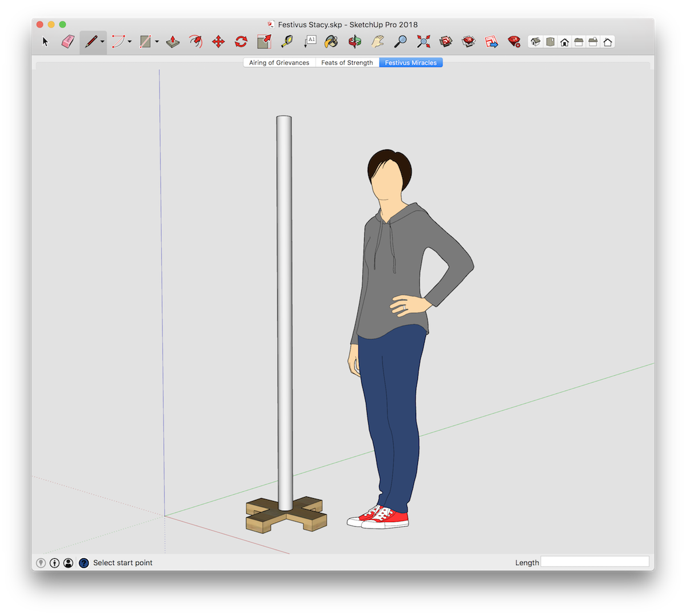686x616 pixels.
Task: Grab the Pan hand tool
Action: 376,41
